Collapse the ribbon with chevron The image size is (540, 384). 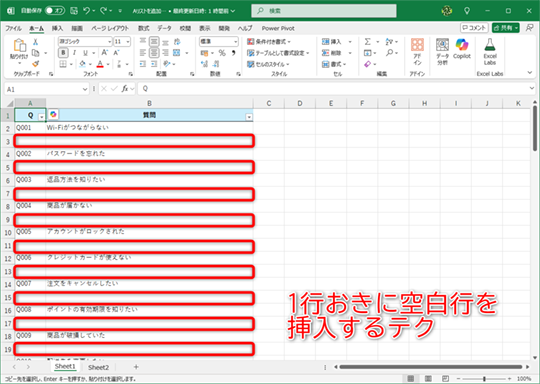pos(530,72)
